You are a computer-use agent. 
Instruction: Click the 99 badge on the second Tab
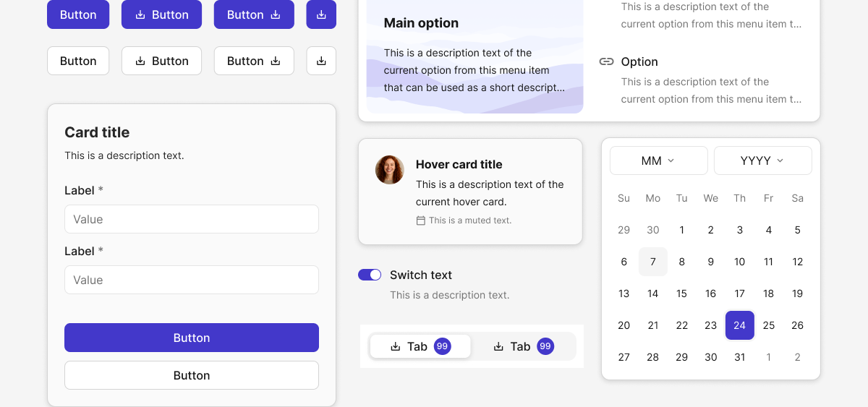(545, 346)
